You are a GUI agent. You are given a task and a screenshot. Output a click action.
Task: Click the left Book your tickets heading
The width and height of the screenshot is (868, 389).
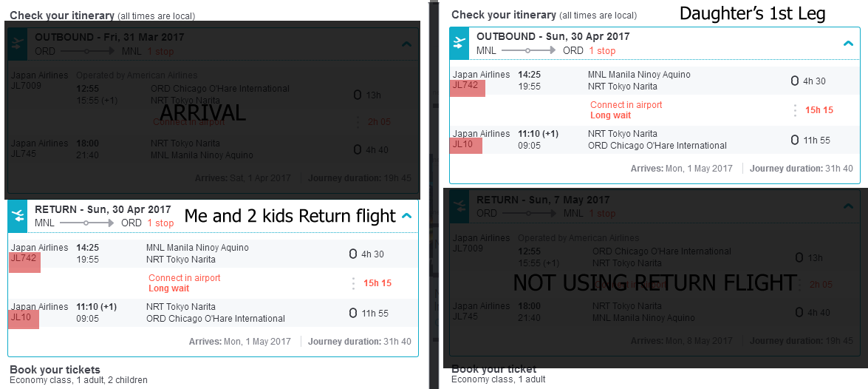pos(55,370)
